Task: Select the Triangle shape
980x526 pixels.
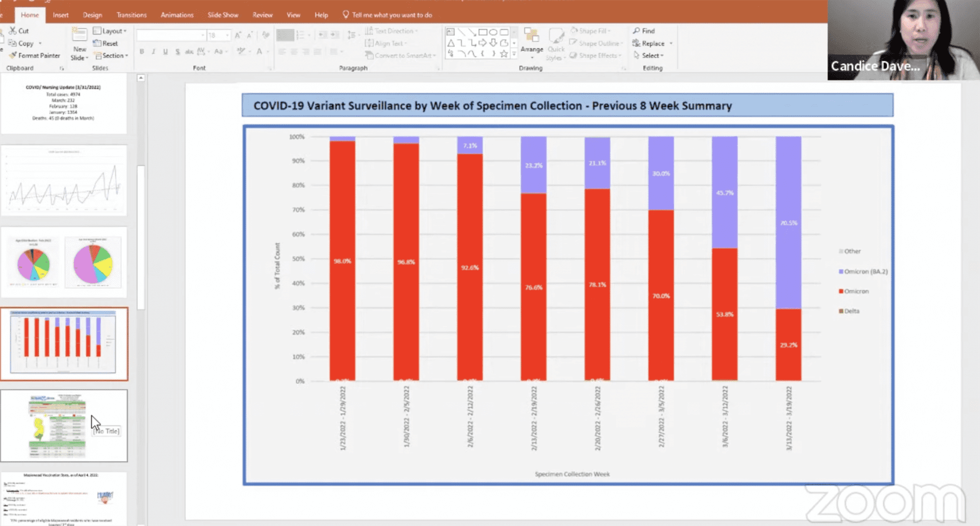Action: (x=450, y=43)
